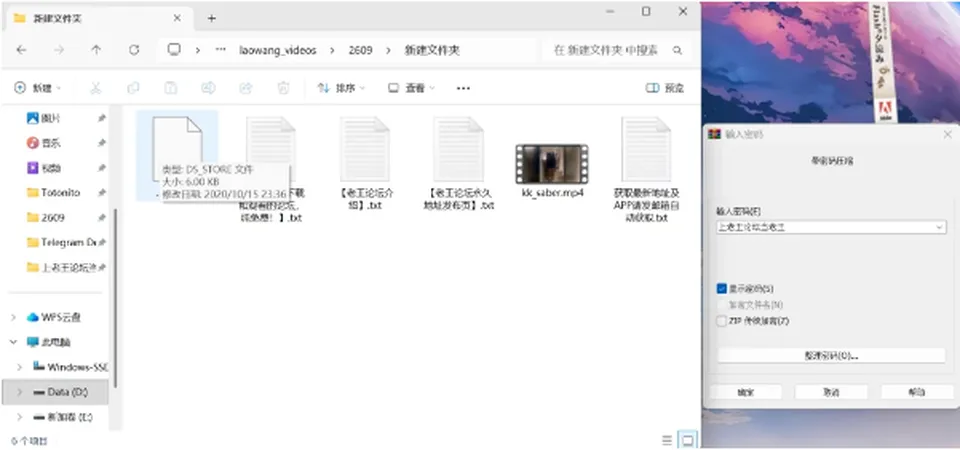Click the This PC monitor icon in address bar
The width and height of the screenshot is (960, 450).
click(174, 50)
